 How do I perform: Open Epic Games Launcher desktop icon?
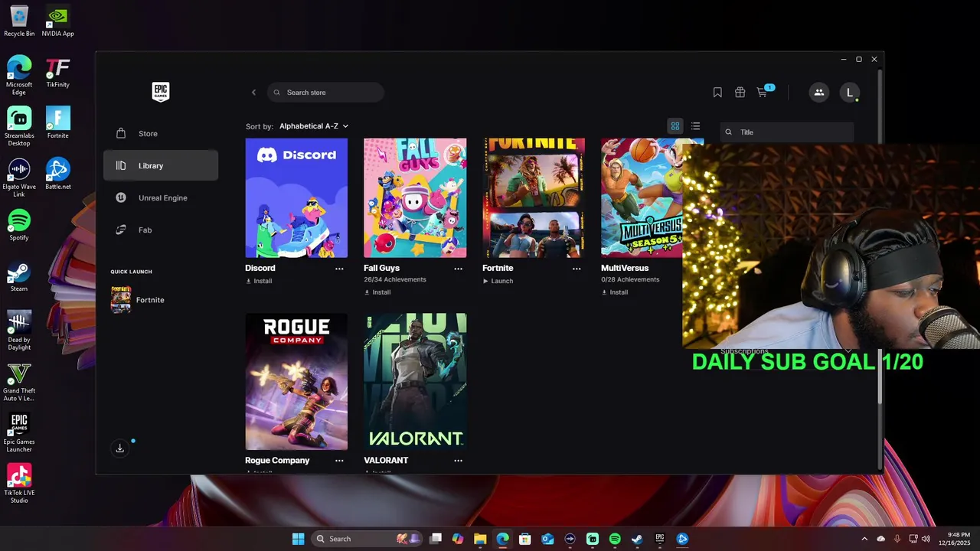(19, 432)
